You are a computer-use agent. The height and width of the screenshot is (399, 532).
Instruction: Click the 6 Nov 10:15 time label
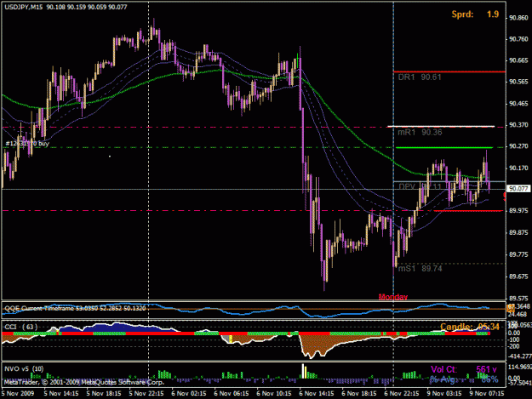(274, 394)
